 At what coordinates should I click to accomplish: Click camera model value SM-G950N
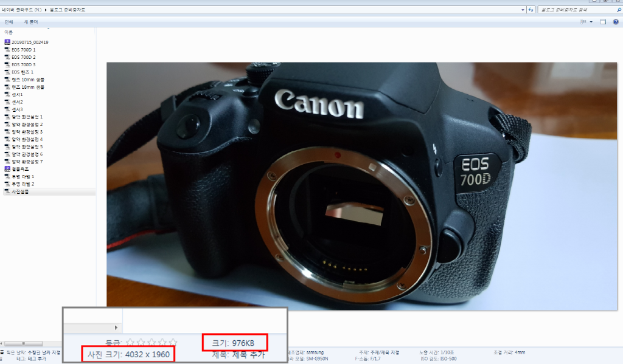coord(317,359)
